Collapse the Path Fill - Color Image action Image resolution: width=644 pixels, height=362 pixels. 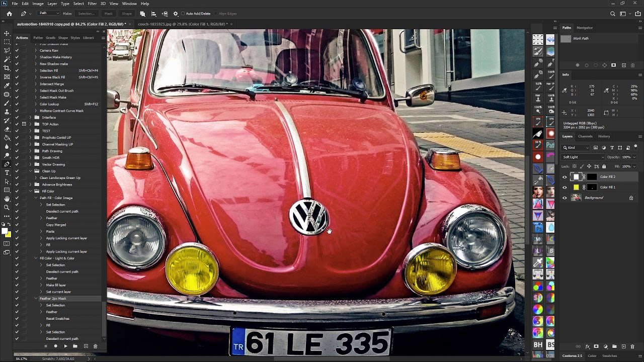click(36, 198)
